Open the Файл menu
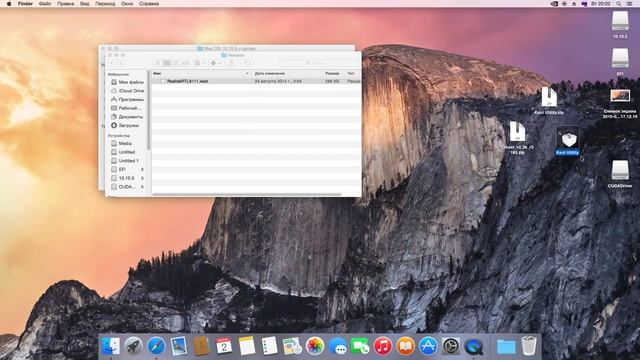This screenshot has height=360, width=640. pos(45,4)
